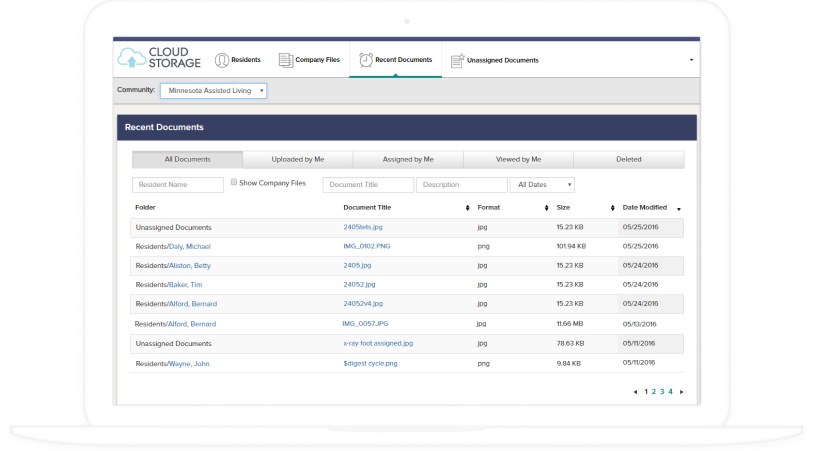
Task: Open Residents via its person icon
Action: (222, 60)
